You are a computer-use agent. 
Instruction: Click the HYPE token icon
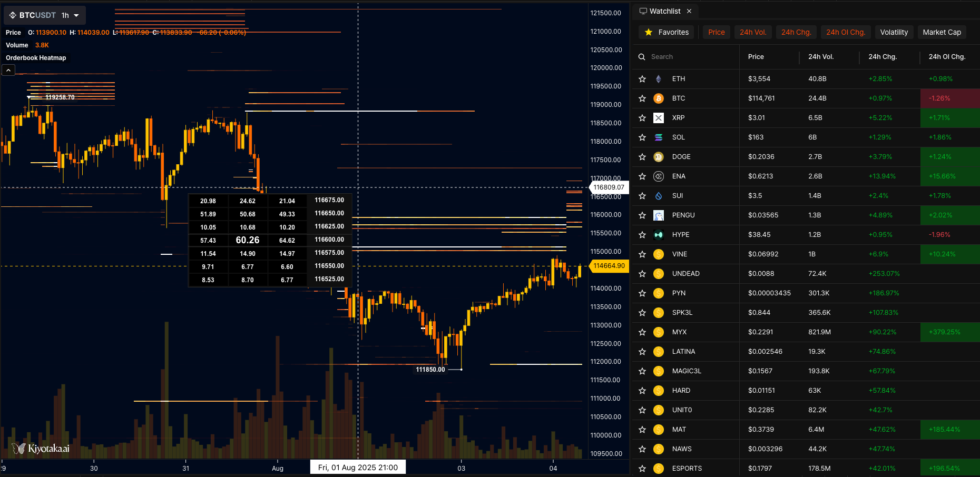pyautogui.click(x=658, y=235)
